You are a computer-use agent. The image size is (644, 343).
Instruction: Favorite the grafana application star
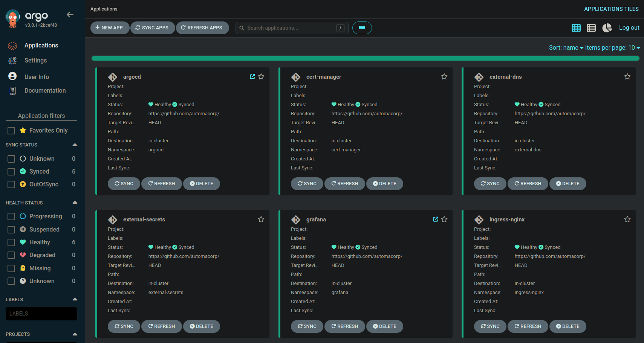pyautogui.click(x=444, y=219)
